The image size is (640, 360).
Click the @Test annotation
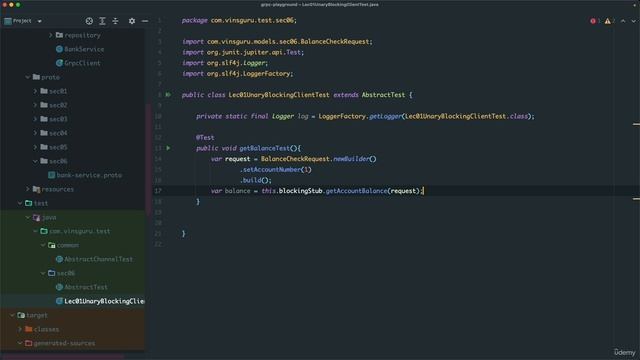(205, 138)
